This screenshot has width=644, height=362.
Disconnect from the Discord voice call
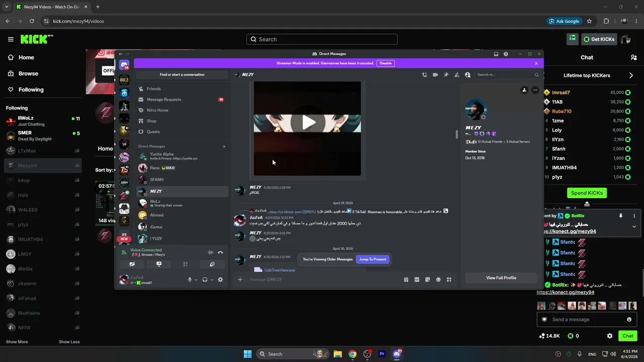tap(220, 252)
